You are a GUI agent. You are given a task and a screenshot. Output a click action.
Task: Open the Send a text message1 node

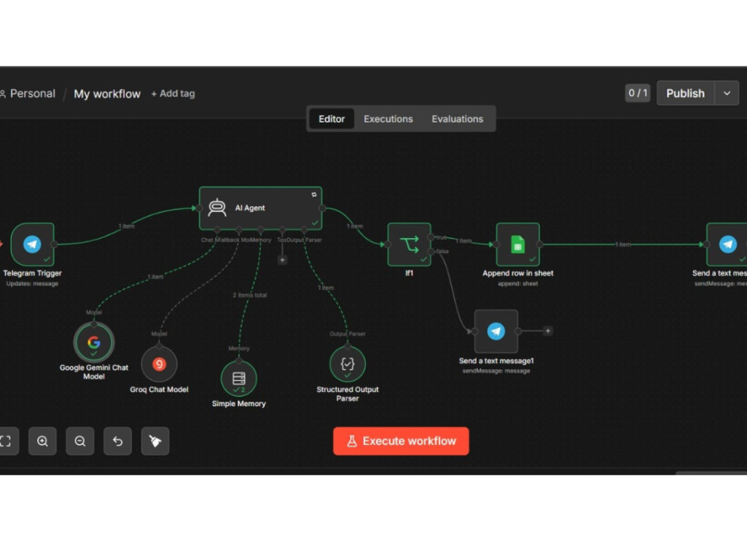496,331
